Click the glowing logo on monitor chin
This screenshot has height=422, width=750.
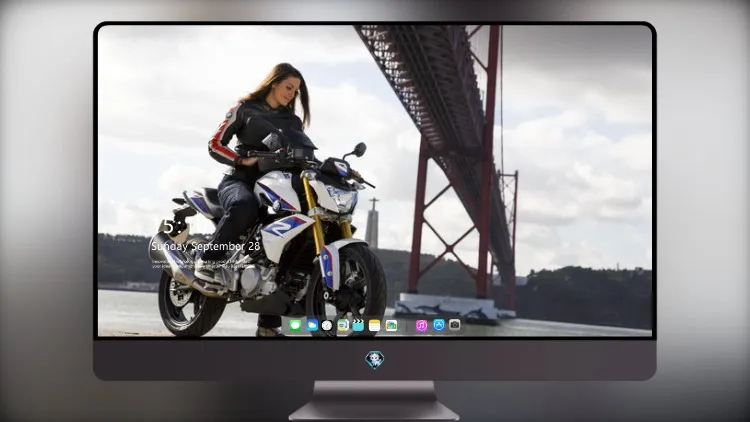[x=375, y=360]
